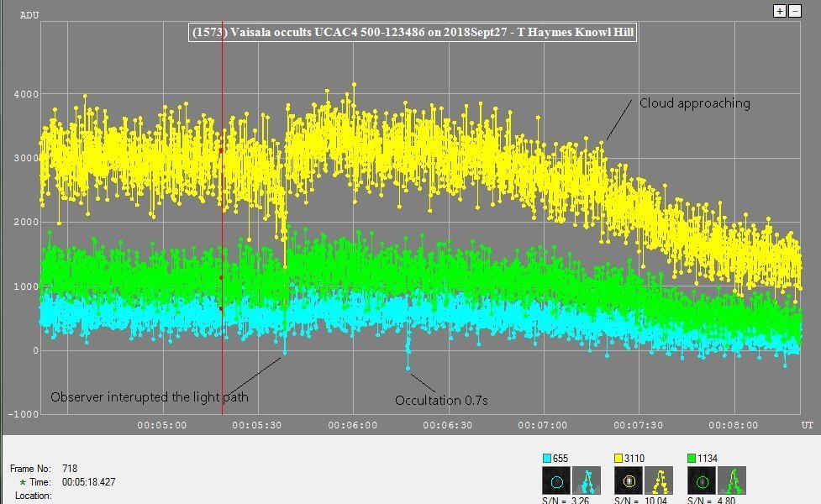Click the 00:06:00 tick on time axis
The width and height of the screenshot is (821, 504).
(352, 425)
